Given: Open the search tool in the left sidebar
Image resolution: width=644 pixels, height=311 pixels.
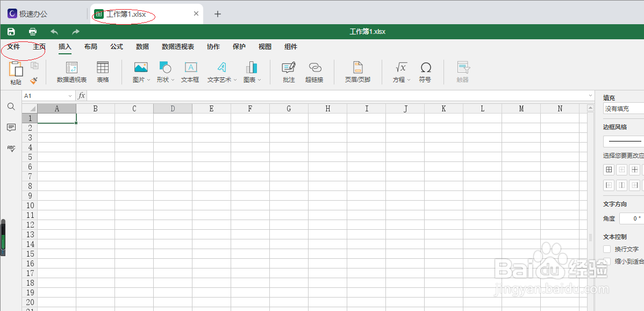Looking at the screenshot, I should (11, 107).
